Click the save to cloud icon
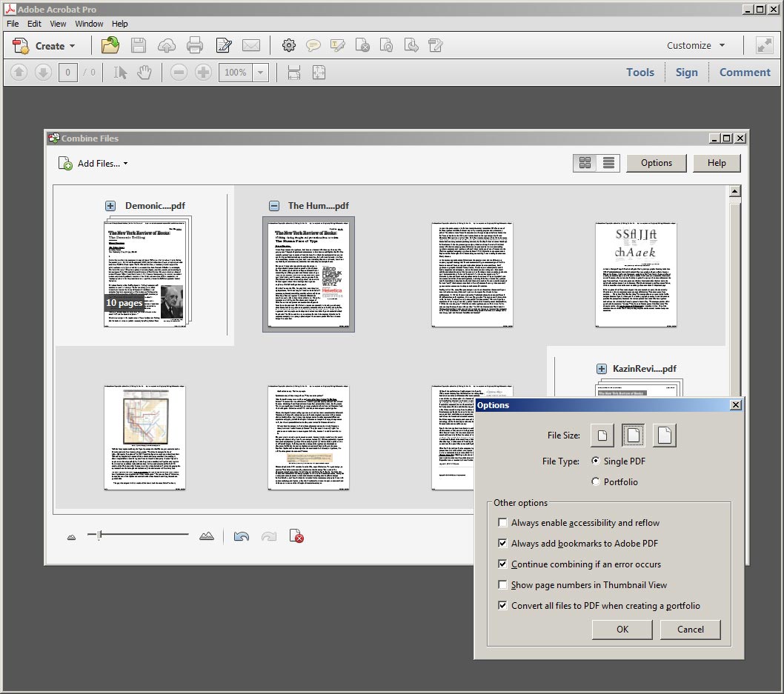784x694 pixels. click(x=167, y=46)
